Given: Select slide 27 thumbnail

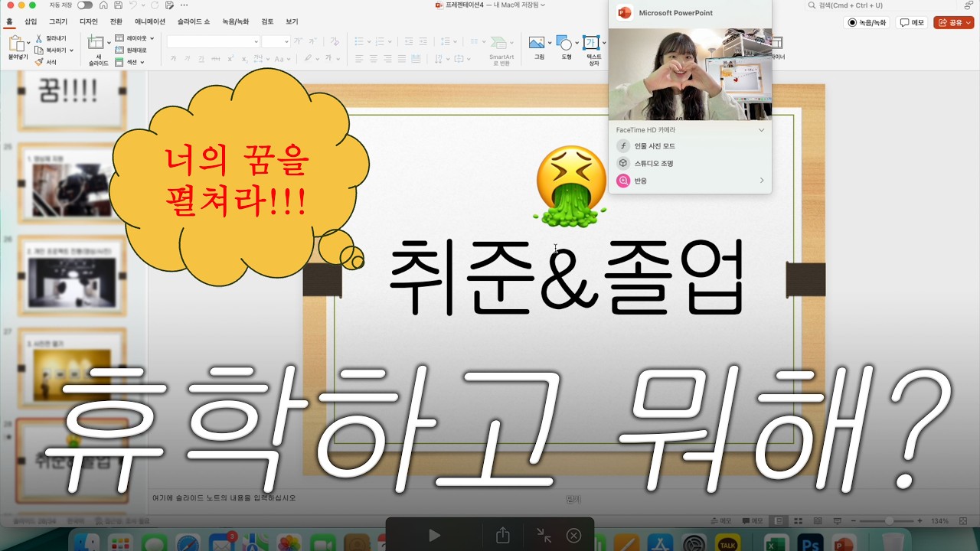Looking at the screenshot, I should (x=72, y=368).
